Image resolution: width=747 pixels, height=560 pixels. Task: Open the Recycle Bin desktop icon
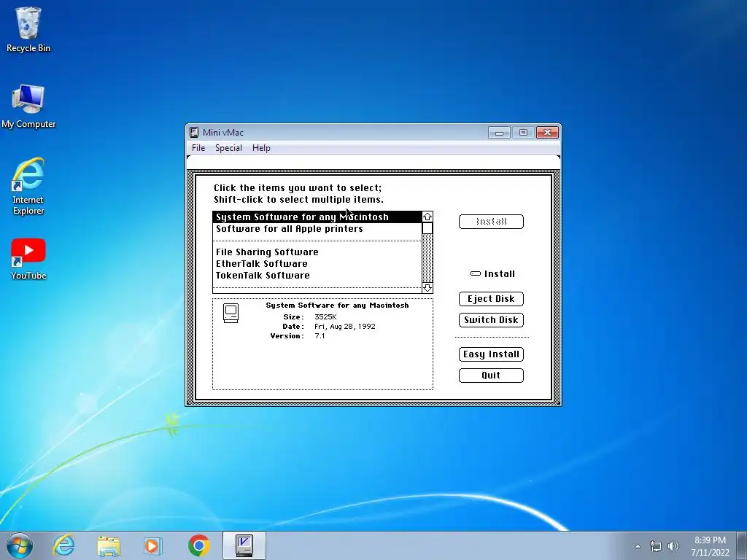coord(28,29)
